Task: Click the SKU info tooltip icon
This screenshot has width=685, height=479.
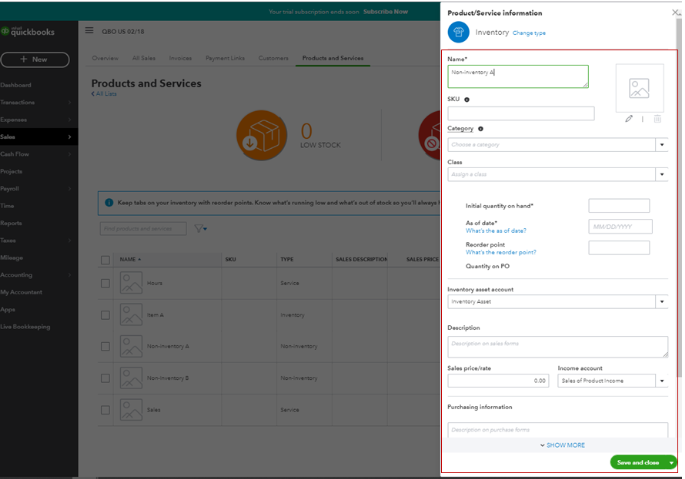Action: 467,100
